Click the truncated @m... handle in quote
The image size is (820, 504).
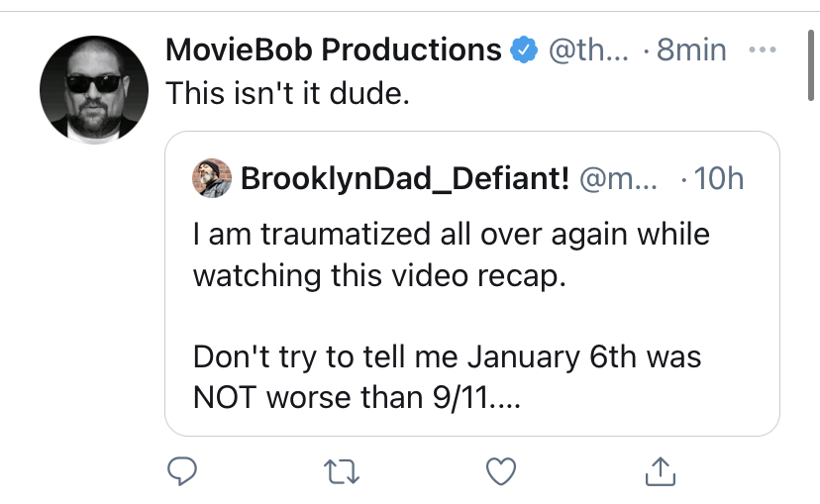pyautogui.click(x=618, y=179)
